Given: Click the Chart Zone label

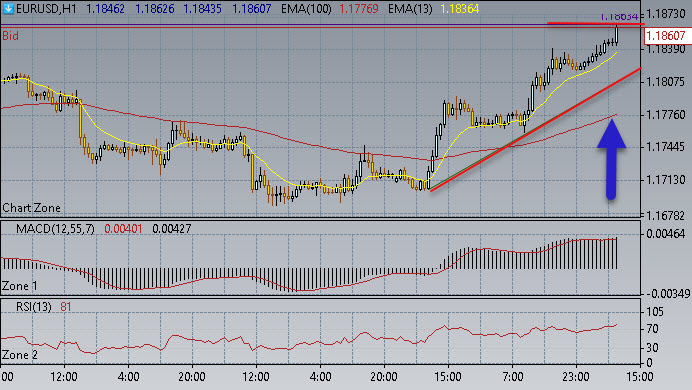Looking at the screenshot, I should pos(31,208).
